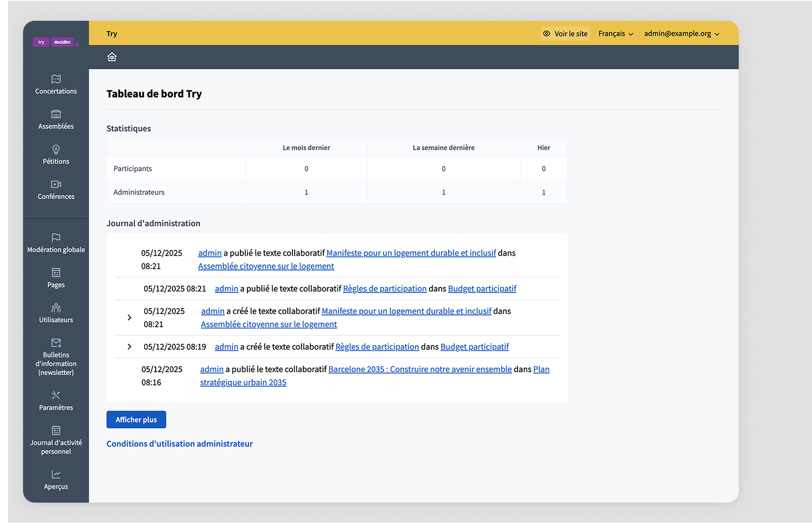Click the eye icon next to Voir le site
The image size is (812, 528).
pyautogui.click(x=545, y=33)
